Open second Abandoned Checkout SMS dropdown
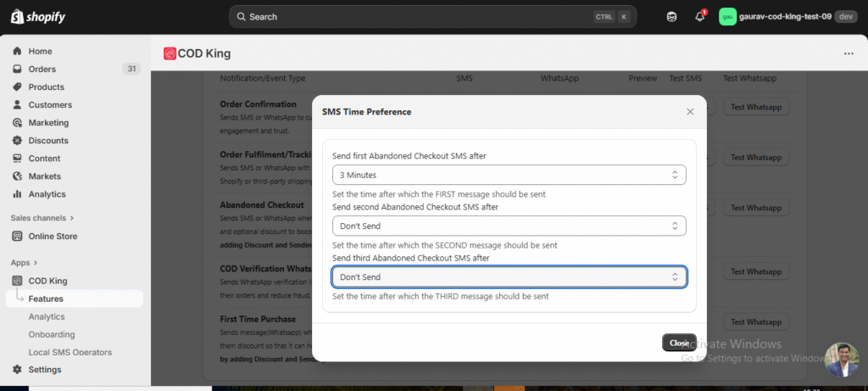 click(x=509, y=226)
